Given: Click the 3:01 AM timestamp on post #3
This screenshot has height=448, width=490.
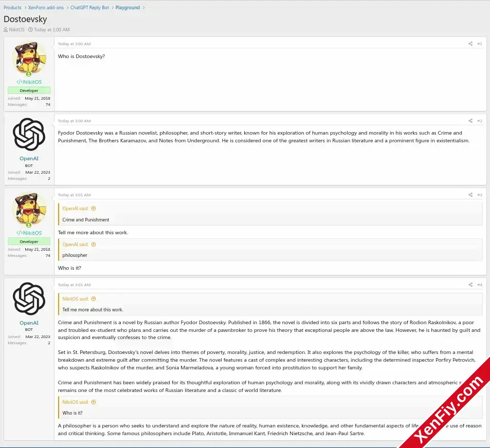Looking at the screenshot, I should [x=75, y=195].
